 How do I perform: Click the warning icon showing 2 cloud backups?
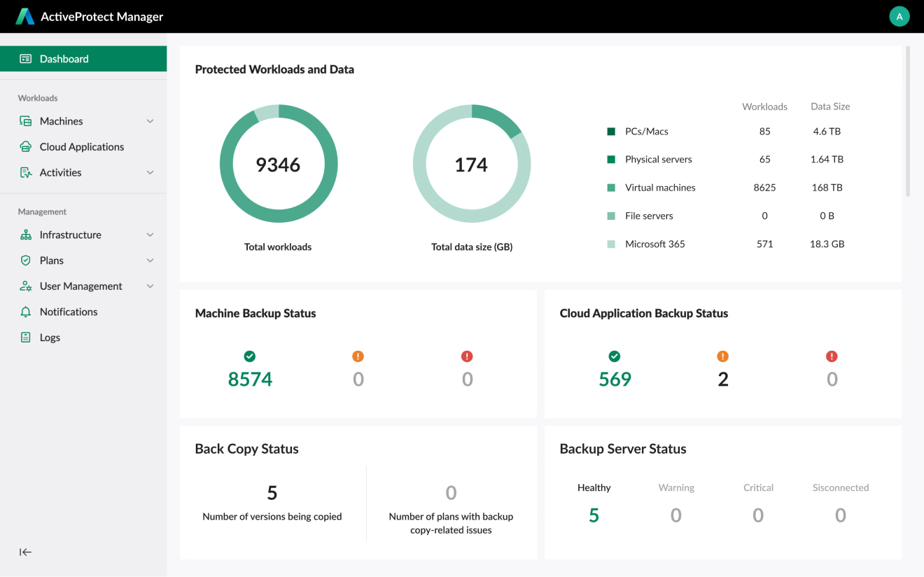tap(722, 356)
